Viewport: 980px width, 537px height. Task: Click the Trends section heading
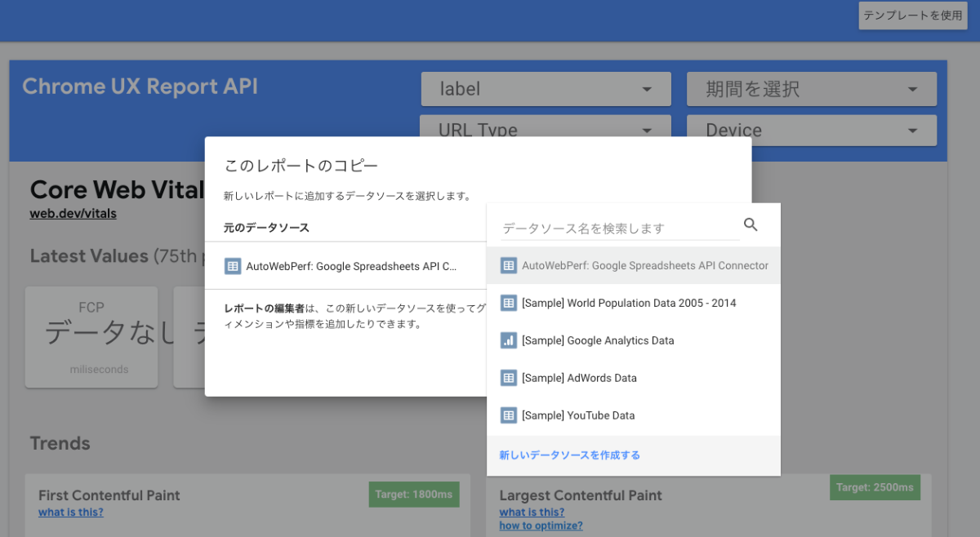click(x=60, y=443)
